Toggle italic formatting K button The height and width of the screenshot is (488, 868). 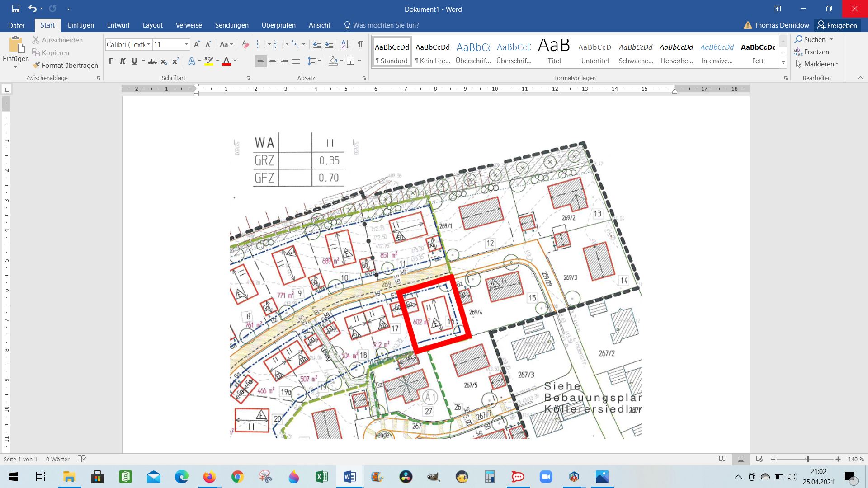(123, 61)
